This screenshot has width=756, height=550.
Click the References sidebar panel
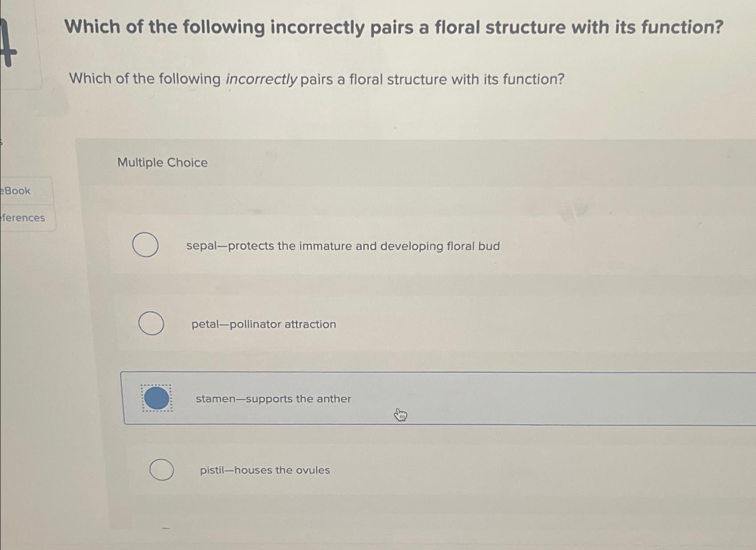[22, 218]
